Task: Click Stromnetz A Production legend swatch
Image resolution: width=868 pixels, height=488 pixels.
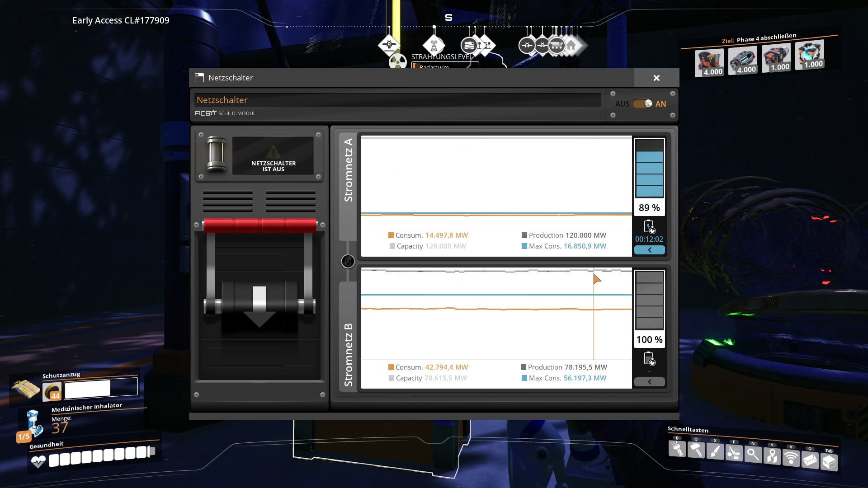Action: (524, 235)
